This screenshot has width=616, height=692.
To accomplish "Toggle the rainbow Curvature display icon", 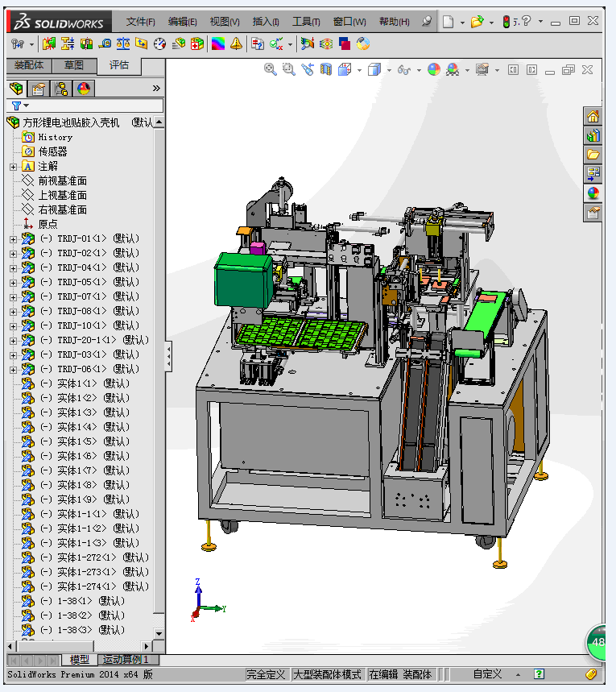I will click(x=218, y=44).
